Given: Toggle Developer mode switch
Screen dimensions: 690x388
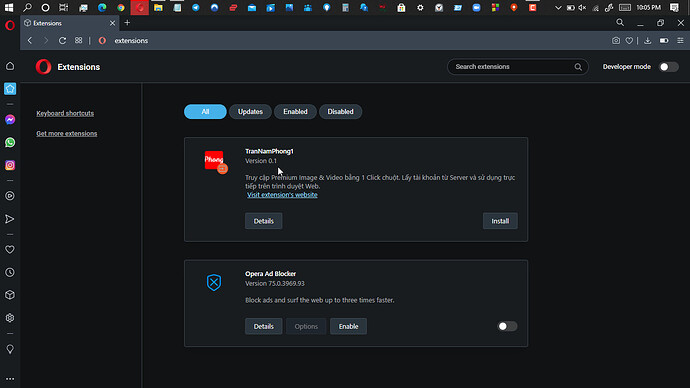Looking at the screenshot, I should pyautogui.click(x=668, y=67).
